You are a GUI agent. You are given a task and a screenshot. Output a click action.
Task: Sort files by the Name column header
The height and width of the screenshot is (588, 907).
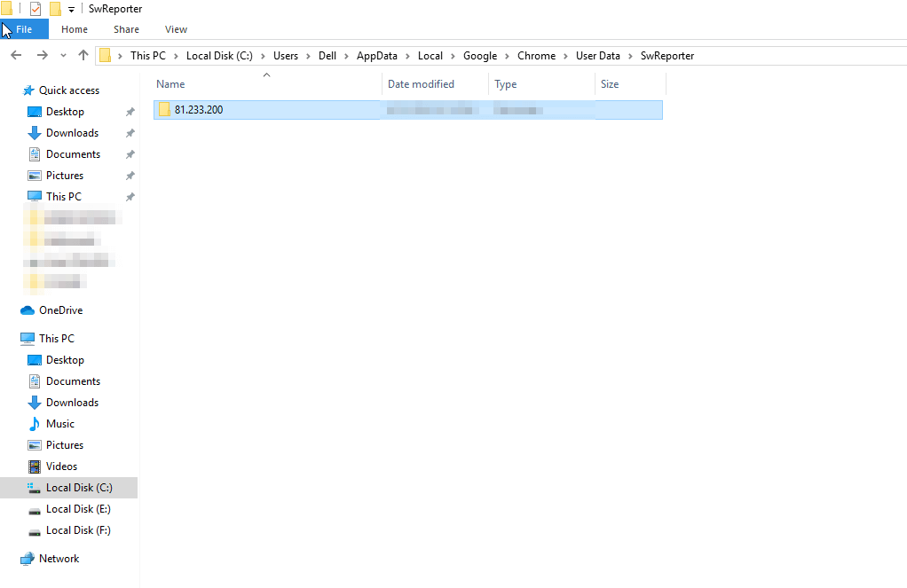170,83
